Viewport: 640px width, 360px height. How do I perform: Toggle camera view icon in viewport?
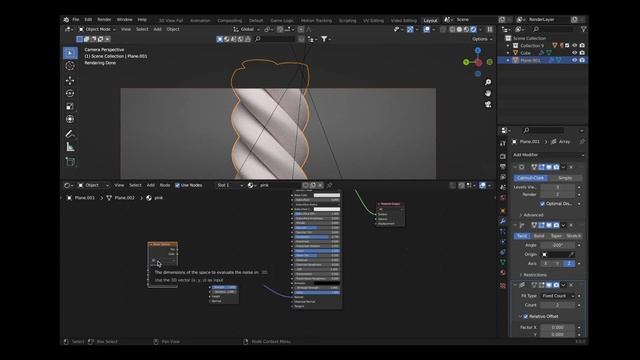488,104
